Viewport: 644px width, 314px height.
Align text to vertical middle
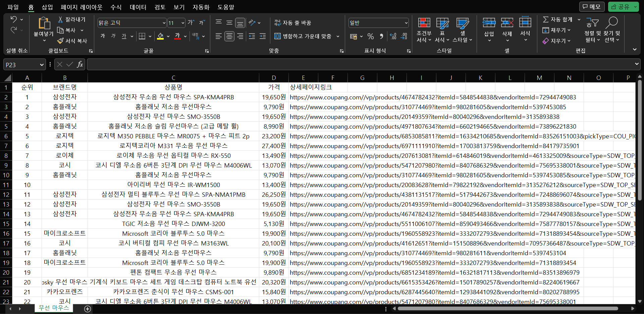(x=229, y=23)
